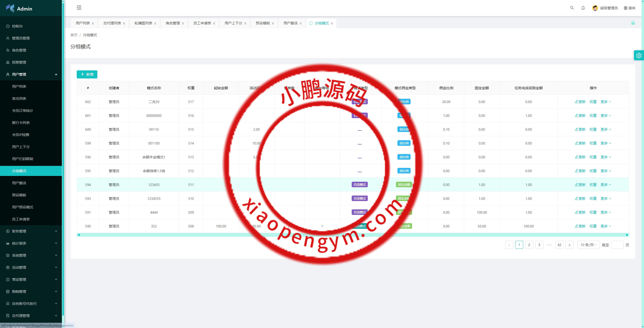Click the sidebar collapse menu icon
Viewport: 644px width, 328px height.
pyautogui.click(x=79, y=8)
